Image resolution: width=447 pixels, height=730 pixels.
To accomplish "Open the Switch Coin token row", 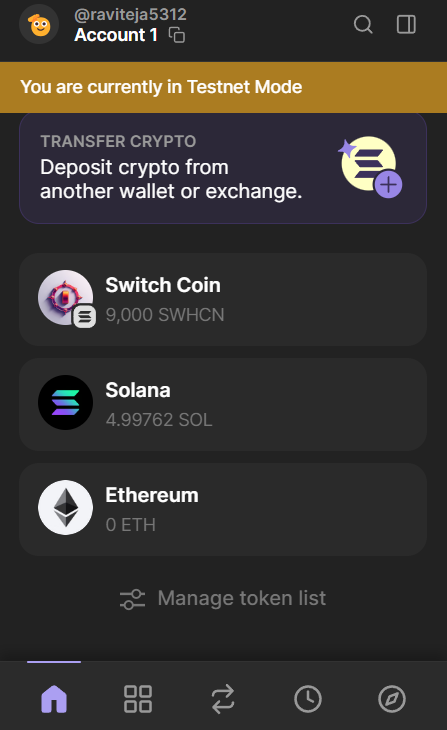I will [x=223, y=299].
